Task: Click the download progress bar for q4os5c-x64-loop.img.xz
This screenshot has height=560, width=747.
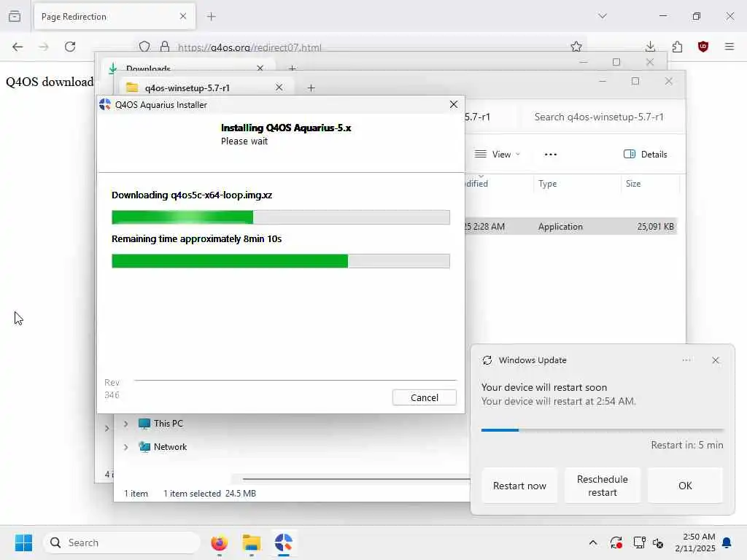Action: point(281,217)
